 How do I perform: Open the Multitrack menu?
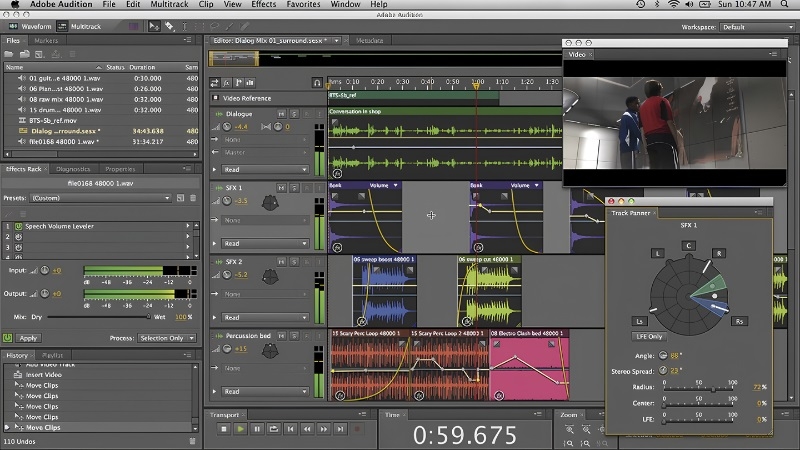pyautogui.click(x=169, y=4)
